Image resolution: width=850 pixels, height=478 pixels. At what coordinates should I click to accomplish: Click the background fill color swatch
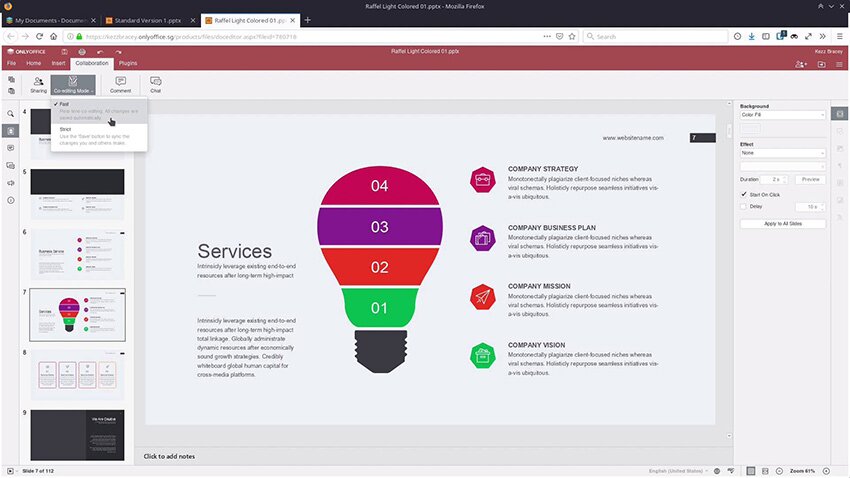pos(749,129)
